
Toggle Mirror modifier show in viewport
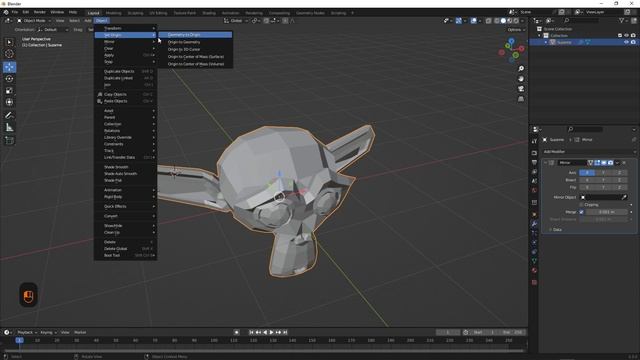[x=604, y=162]
